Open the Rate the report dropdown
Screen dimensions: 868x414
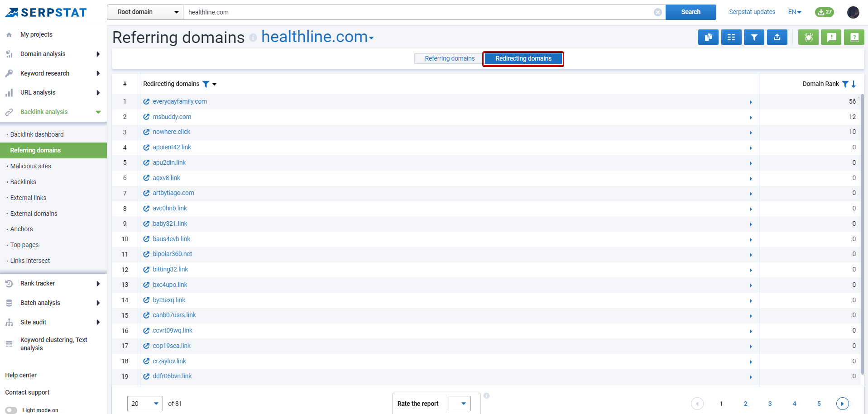pyautogui.click(x=460, y=404)
